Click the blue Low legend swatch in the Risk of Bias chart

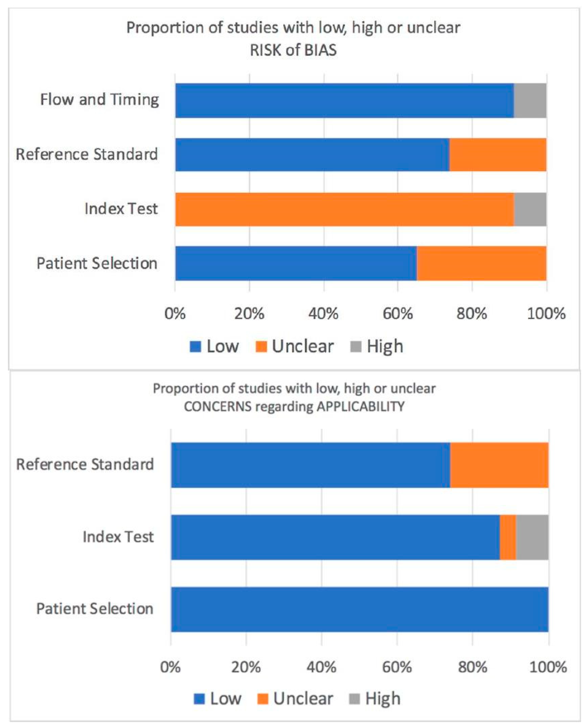195,347
